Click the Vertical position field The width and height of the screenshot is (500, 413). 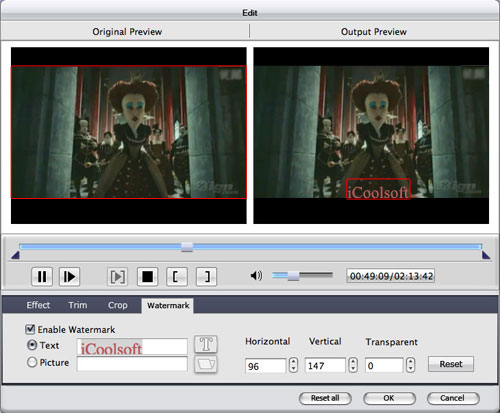point(325,366)
